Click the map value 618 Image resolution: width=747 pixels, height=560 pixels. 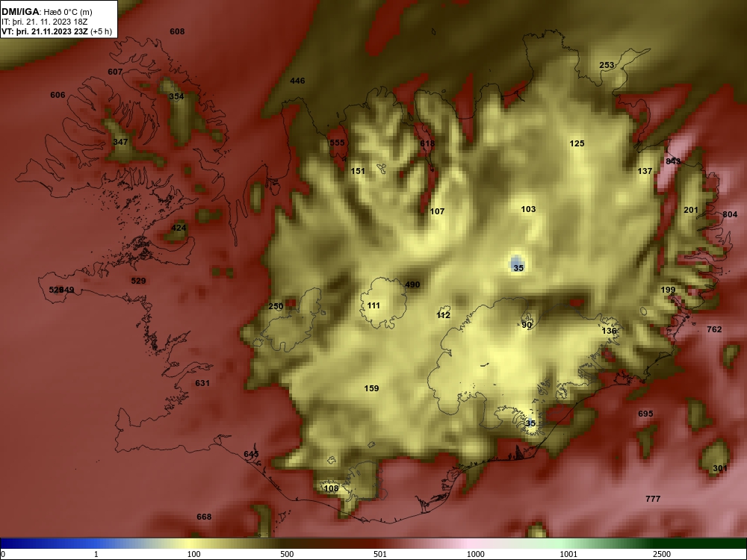[x=427, y=143]
